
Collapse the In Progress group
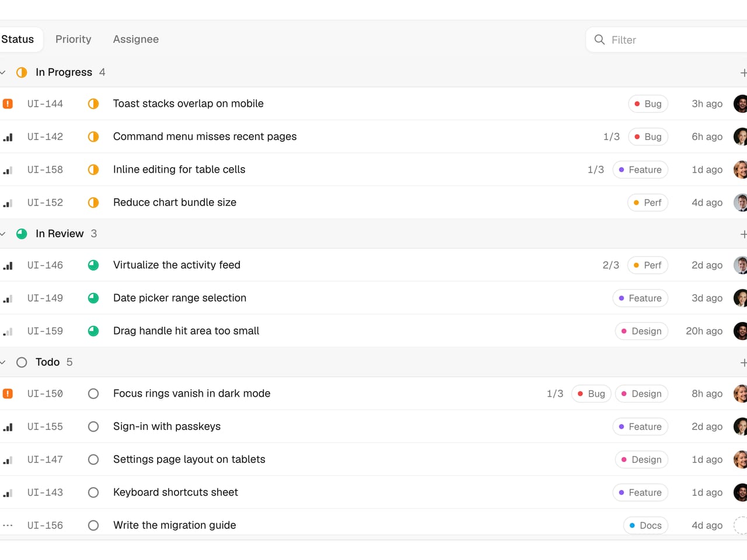(3, 72)
